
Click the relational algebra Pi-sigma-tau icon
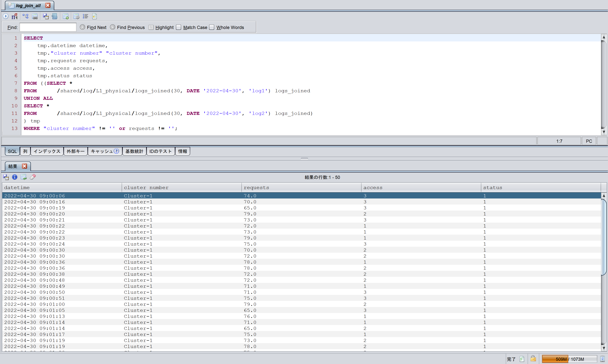tap(15, 16)
